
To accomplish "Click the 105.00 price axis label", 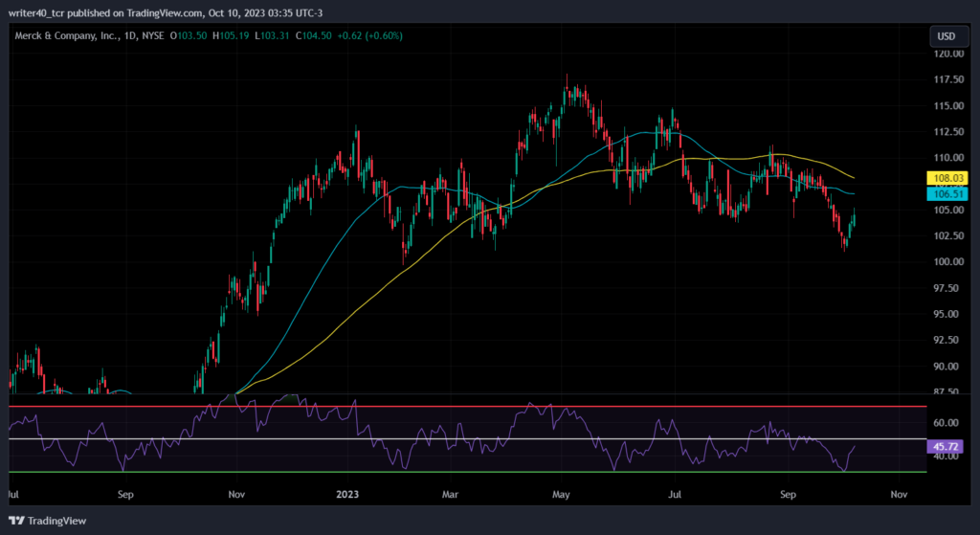I will coord(948,210).
